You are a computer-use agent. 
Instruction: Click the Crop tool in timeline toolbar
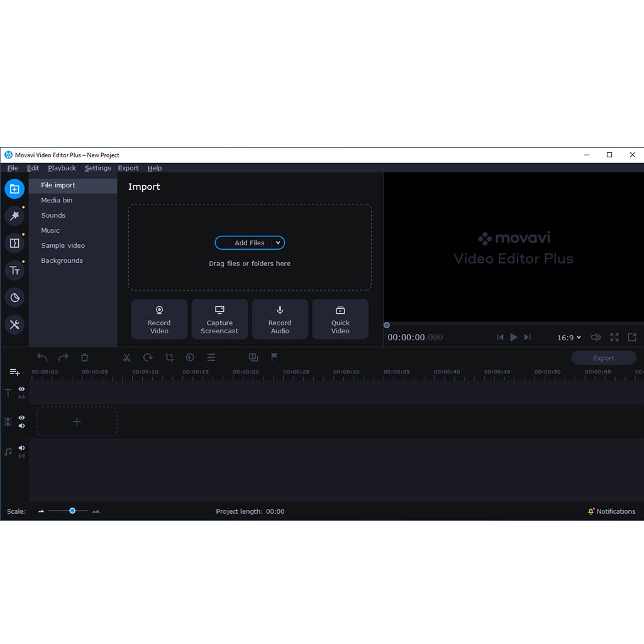tap(169, 357)
